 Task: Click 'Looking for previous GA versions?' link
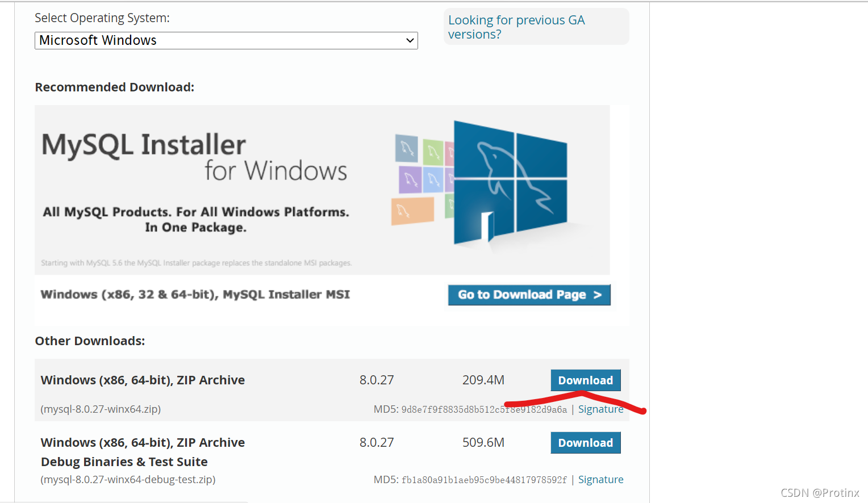(x=516, y=27)
